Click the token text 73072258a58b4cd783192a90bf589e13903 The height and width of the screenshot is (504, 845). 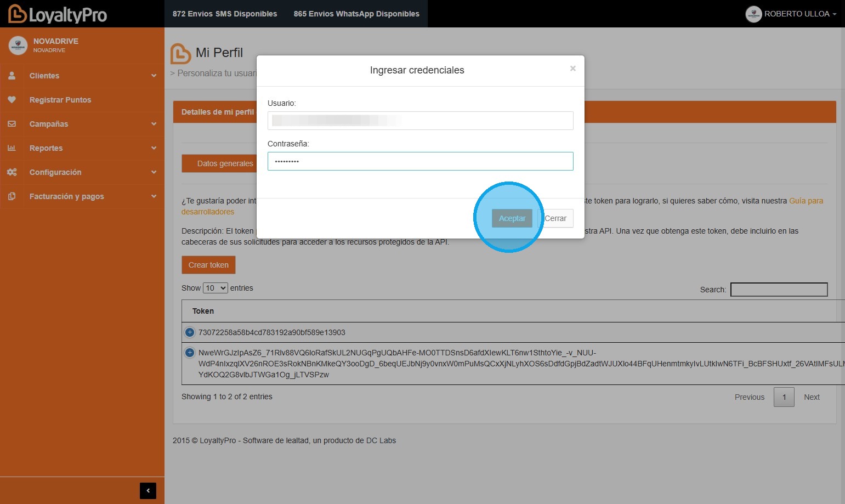coord(272,332)
